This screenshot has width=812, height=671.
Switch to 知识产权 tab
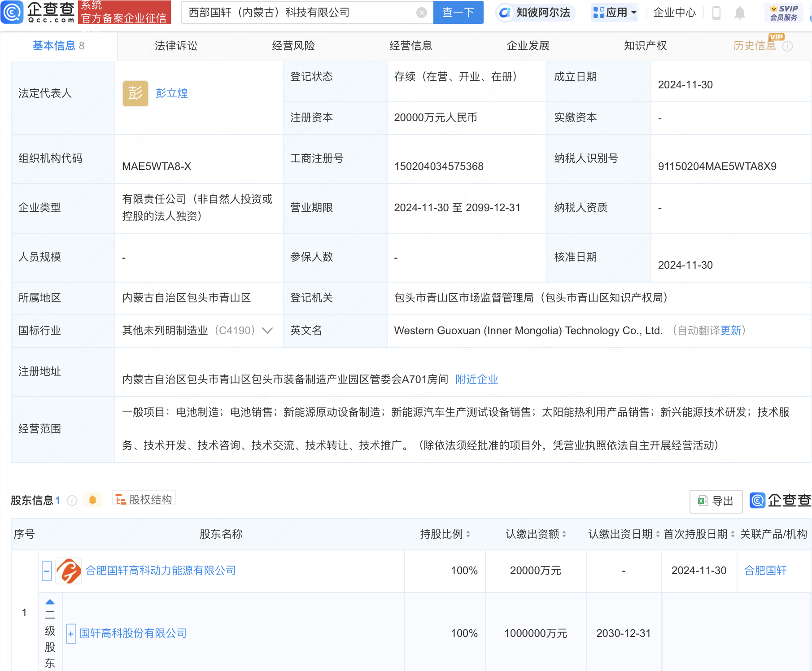(646, 46)
